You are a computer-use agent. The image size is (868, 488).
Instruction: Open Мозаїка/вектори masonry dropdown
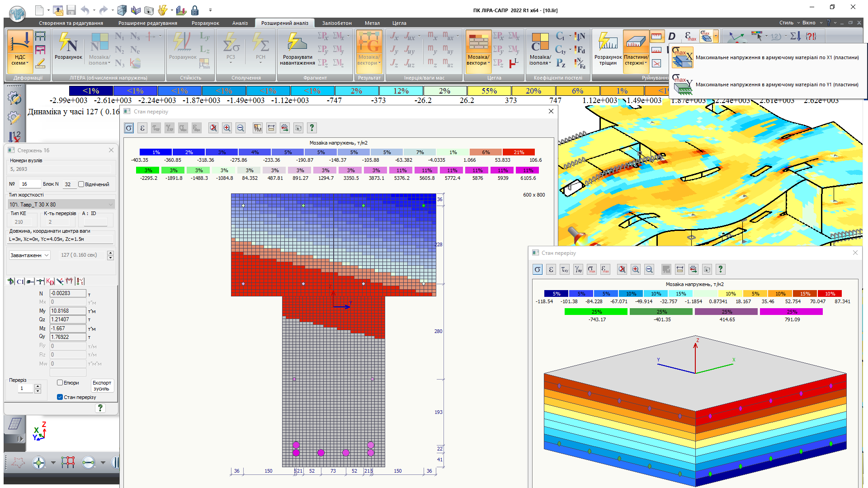[478, 60]
